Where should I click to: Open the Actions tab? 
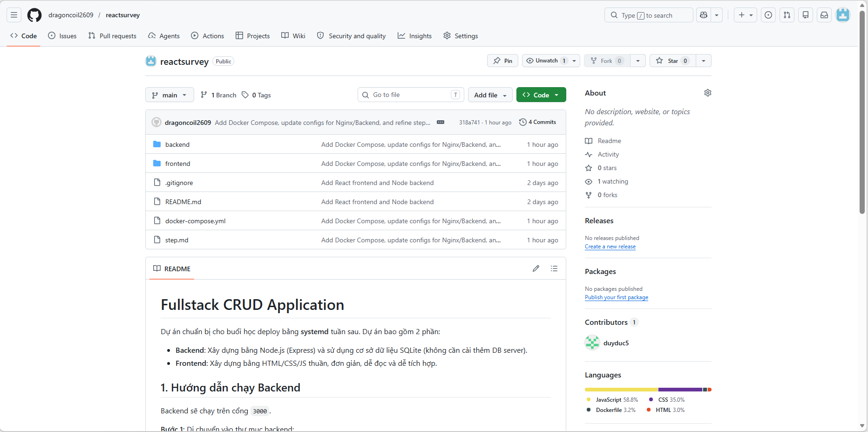point(208,36)
